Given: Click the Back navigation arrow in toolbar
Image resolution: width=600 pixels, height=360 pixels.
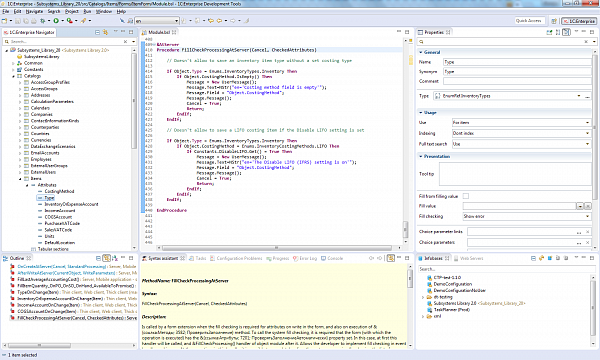Looking at the screenshot, I should (220, 21).
